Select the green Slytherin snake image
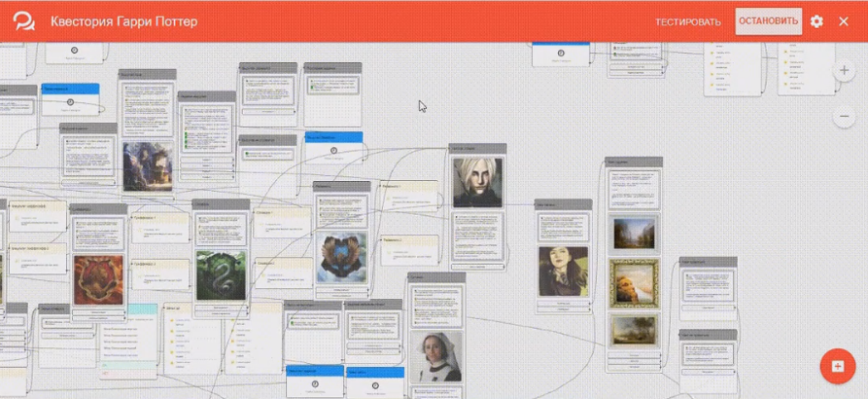 coord(221,275)
